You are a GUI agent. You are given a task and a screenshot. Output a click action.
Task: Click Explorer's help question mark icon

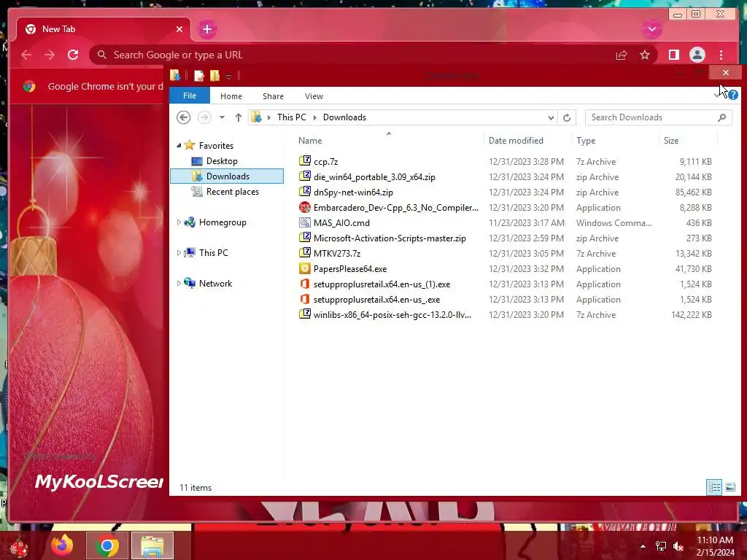tap(733, 95)
